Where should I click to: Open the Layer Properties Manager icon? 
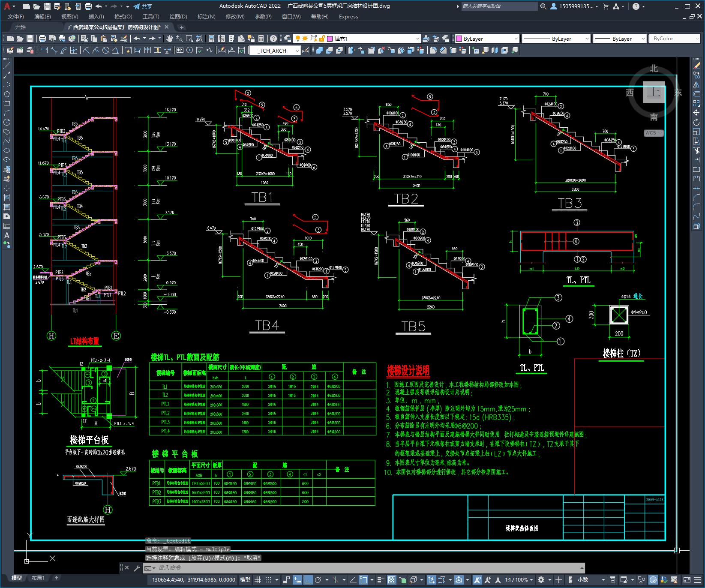288,39
